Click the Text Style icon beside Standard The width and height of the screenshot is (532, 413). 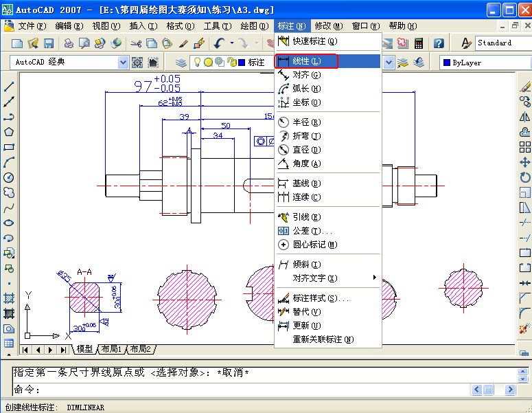(x=466, y=43)
